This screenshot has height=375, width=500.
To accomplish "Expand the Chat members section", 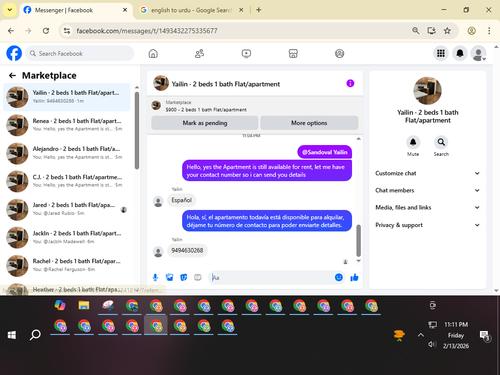I will pos(427,190).
